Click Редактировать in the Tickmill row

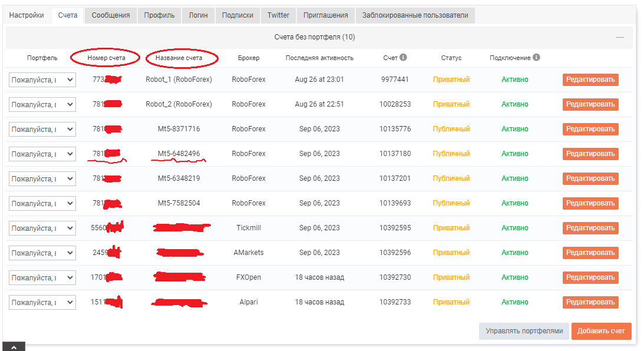tap(590, 228)
